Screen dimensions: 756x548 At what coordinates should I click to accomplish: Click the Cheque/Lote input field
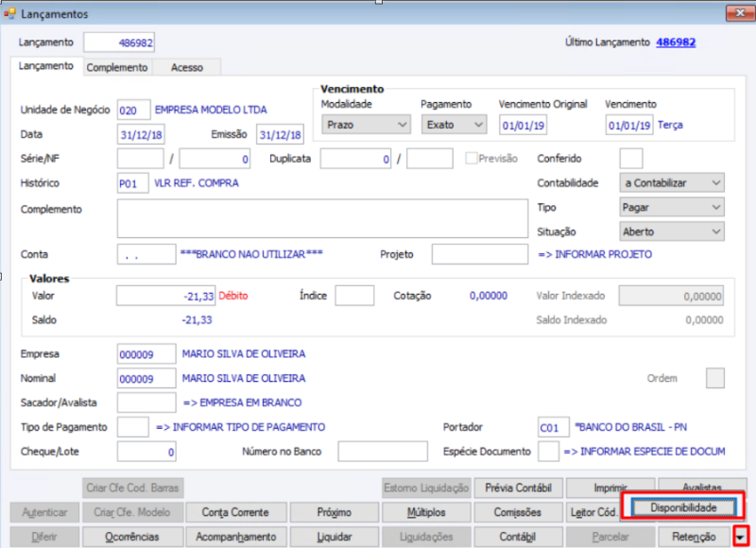[146, 452]
